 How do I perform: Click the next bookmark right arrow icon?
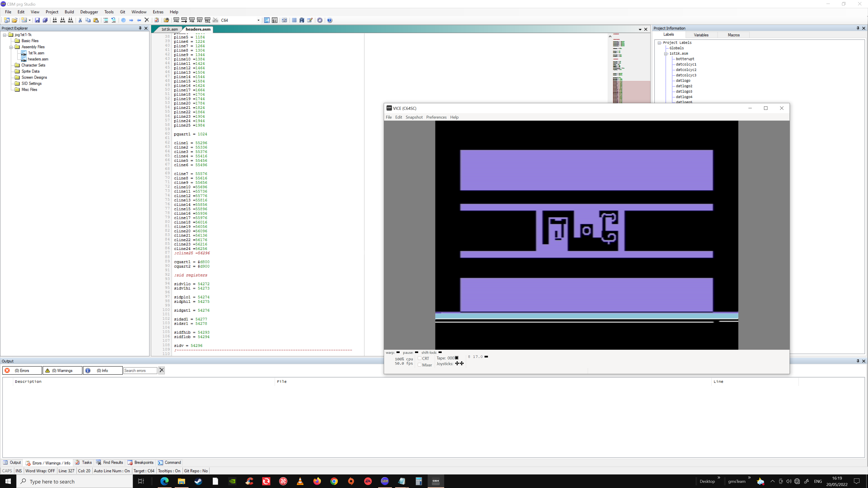(131, 20)
